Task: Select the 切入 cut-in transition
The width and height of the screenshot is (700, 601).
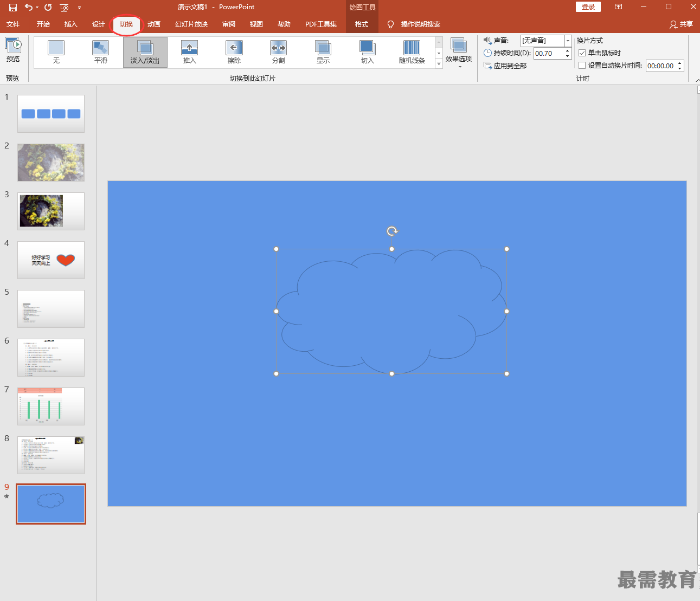Action: 368,52
